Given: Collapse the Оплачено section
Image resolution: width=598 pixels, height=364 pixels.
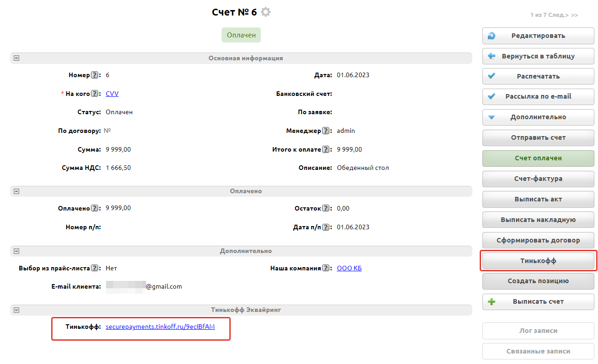Looking at the screenshot, I should tap(16, 191).
